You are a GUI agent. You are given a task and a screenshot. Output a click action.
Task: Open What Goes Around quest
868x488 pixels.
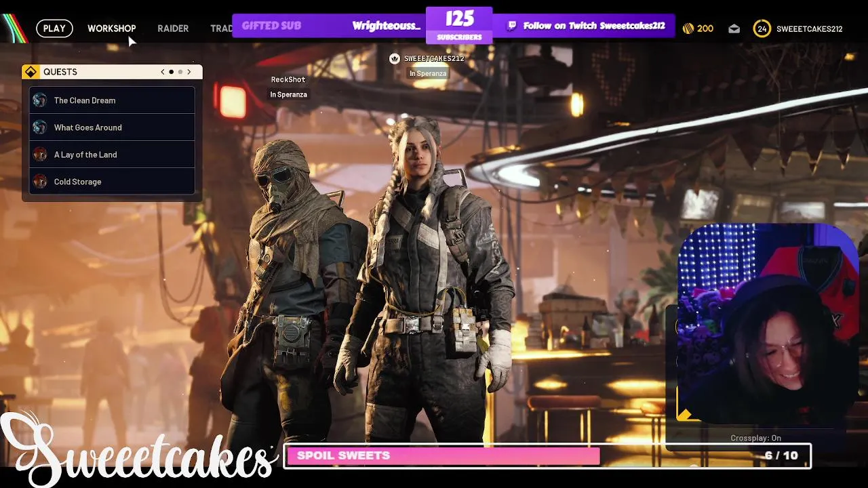tap(113, 127)
